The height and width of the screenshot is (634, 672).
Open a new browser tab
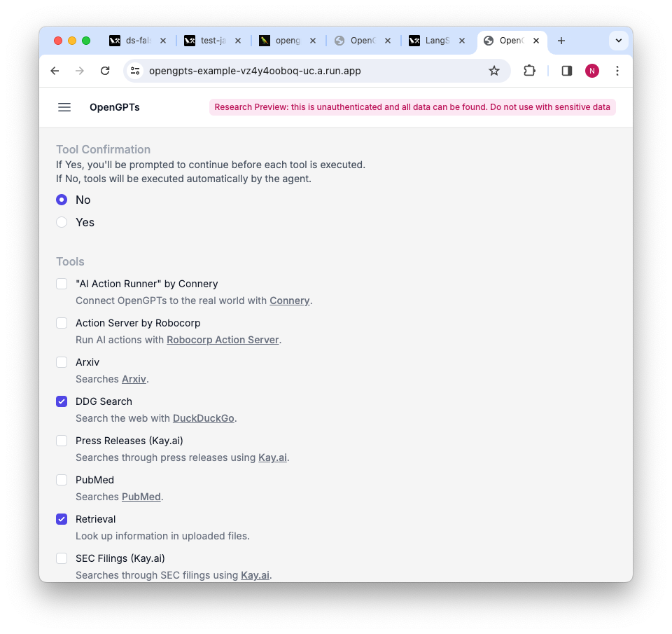[561, 41]
